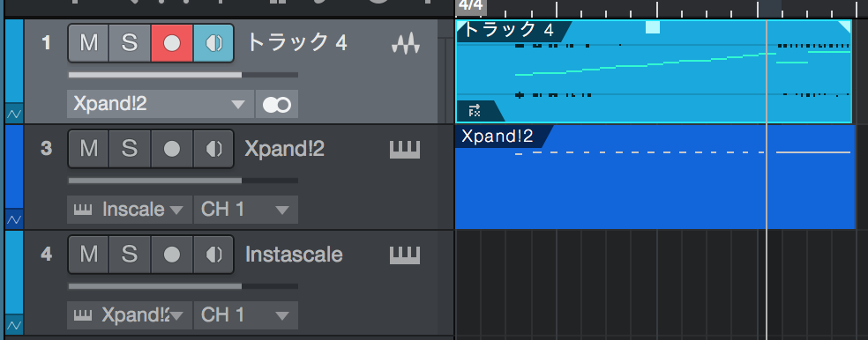Toggle the automation icon on track 1
The image size is (868, 340).
tap(14, 114)
